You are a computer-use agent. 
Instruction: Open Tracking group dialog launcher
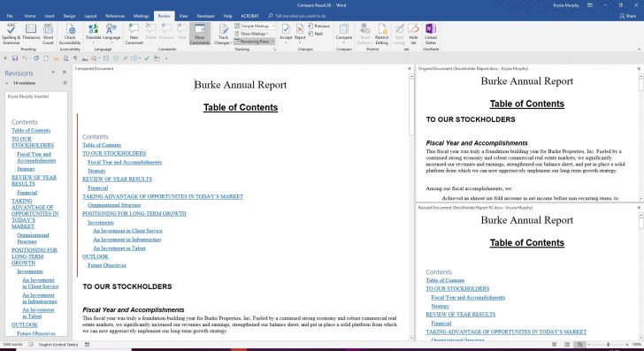275,50
